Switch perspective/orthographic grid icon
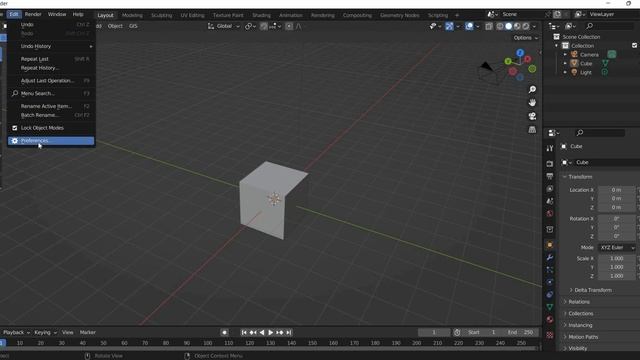640x360 pixels. pos(532,130)
